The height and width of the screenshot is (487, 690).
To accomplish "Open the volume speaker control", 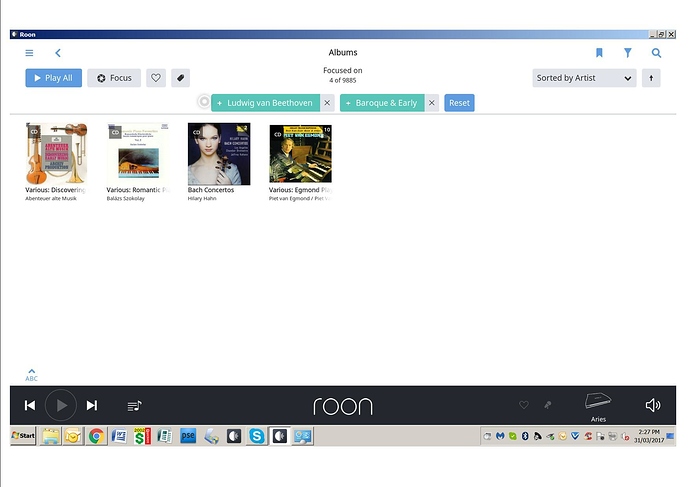I will coord(653,405).
